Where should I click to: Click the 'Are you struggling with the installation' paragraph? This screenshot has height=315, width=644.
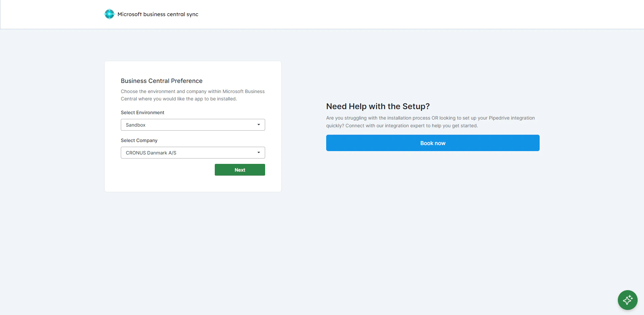(x=431, y=122)
